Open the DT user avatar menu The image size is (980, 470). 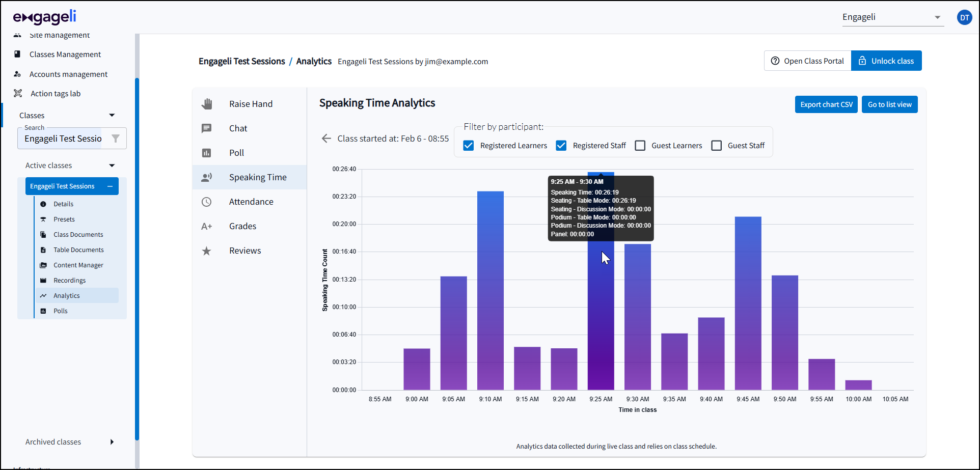[x=964, y=17]
